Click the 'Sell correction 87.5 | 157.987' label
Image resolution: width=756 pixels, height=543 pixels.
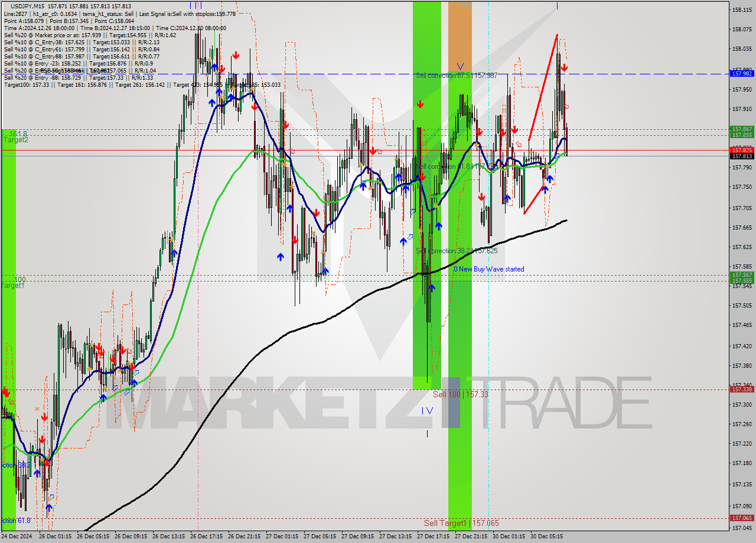click(456, 76)
